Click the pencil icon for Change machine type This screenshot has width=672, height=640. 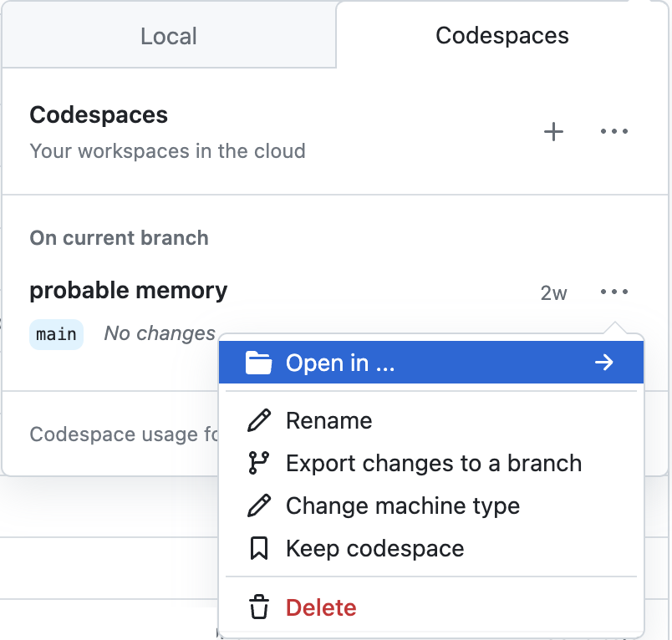pos(259,505)
